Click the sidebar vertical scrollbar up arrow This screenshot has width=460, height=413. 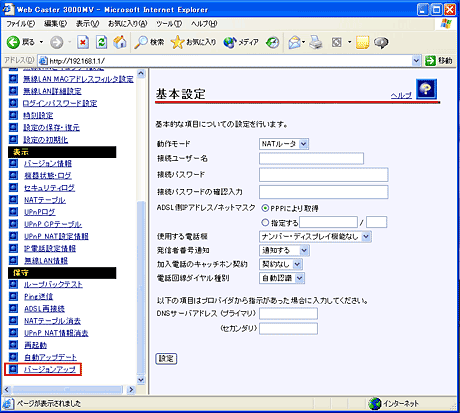(x=141, y=73)
